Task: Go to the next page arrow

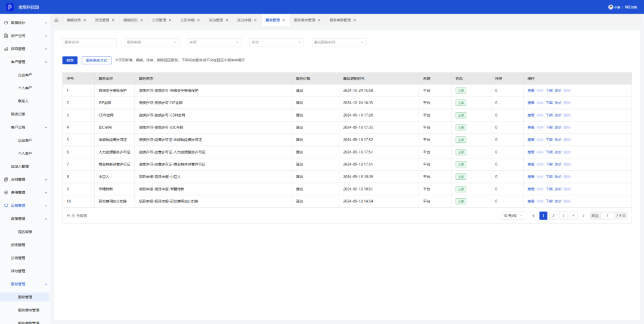Action: tap(583, 216)
